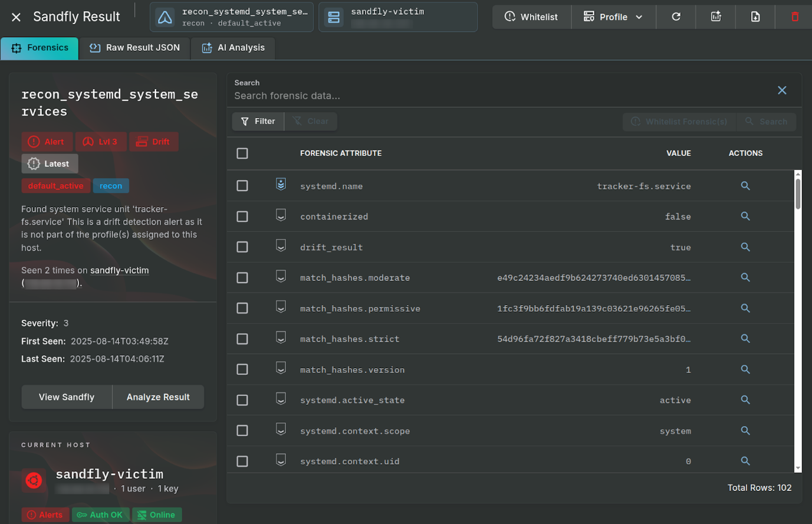Viewport: 812px width, 524px height.
Task: Click the Auth OK status badge
Action: [100, 515]
